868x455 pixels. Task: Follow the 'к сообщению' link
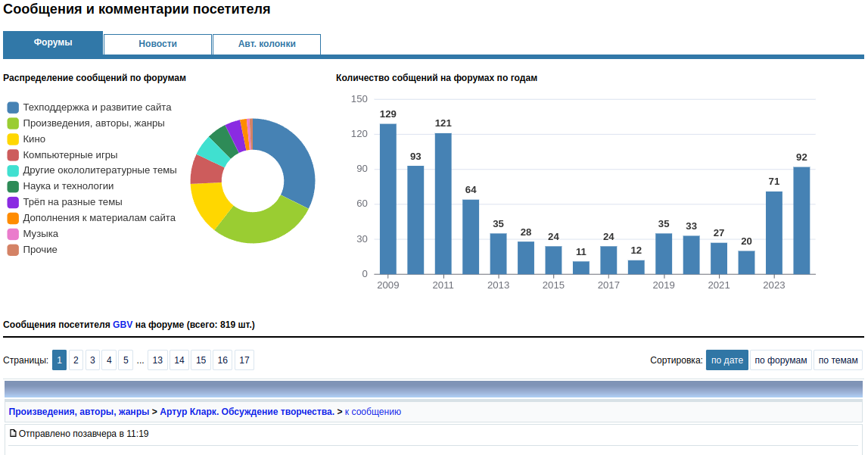[x=373, y=412]
